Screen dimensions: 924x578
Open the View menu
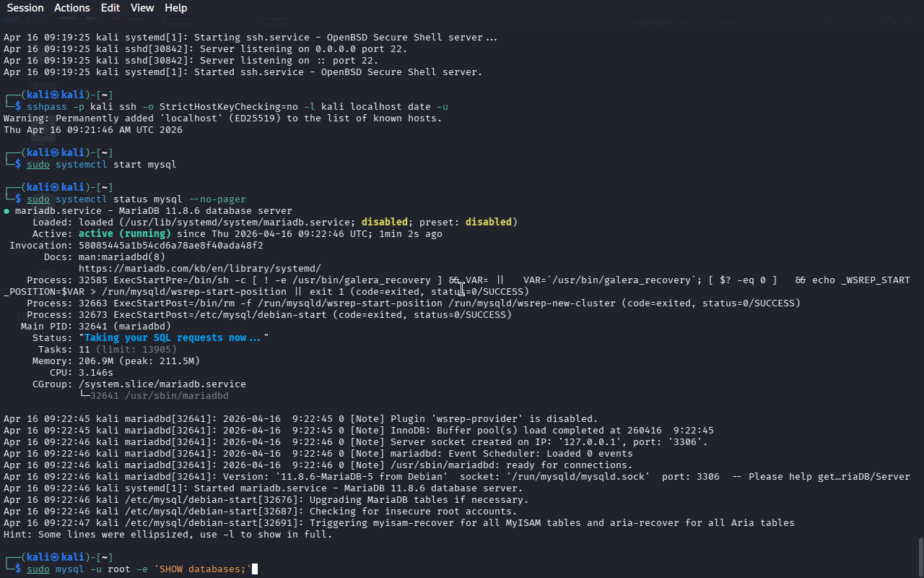point(142,8)
